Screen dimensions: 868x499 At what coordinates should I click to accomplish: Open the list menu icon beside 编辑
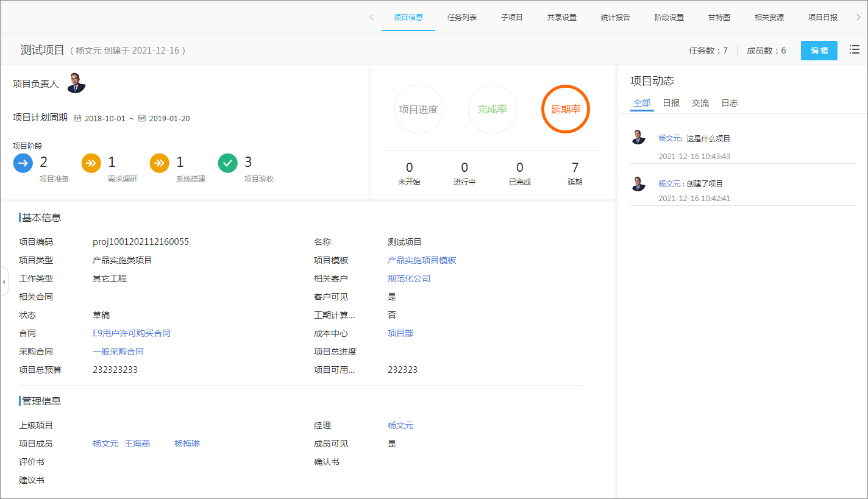click(855, 50)
